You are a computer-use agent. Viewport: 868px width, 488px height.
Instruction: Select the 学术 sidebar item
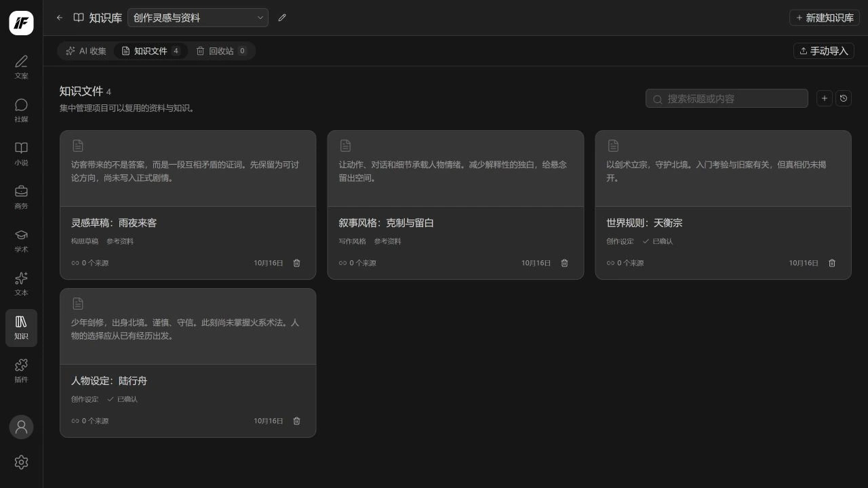click(21, 241)
